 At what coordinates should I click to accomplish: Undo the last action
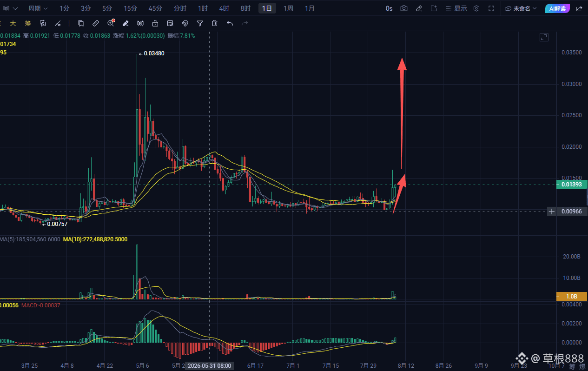point(230,23)
